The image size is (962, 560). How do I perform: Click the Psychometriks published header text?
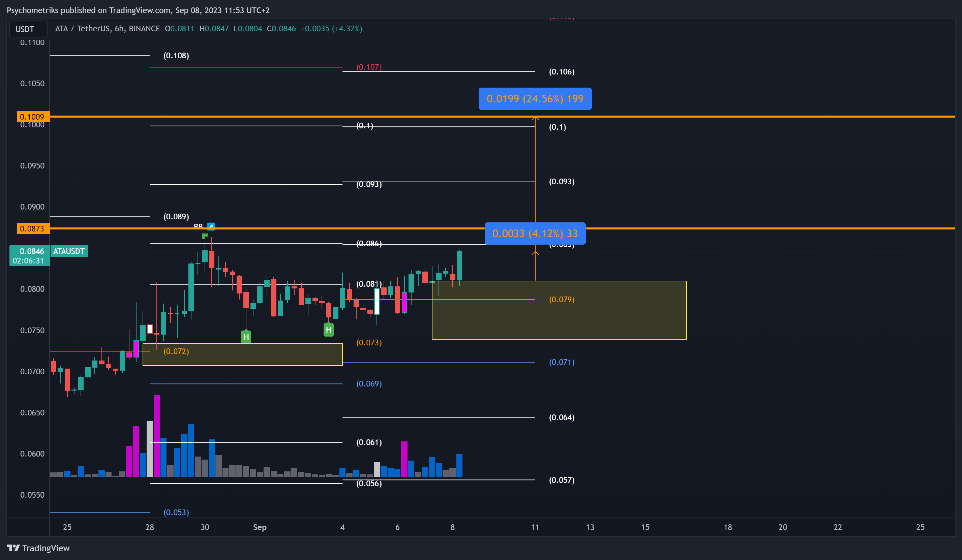[138, 10]
